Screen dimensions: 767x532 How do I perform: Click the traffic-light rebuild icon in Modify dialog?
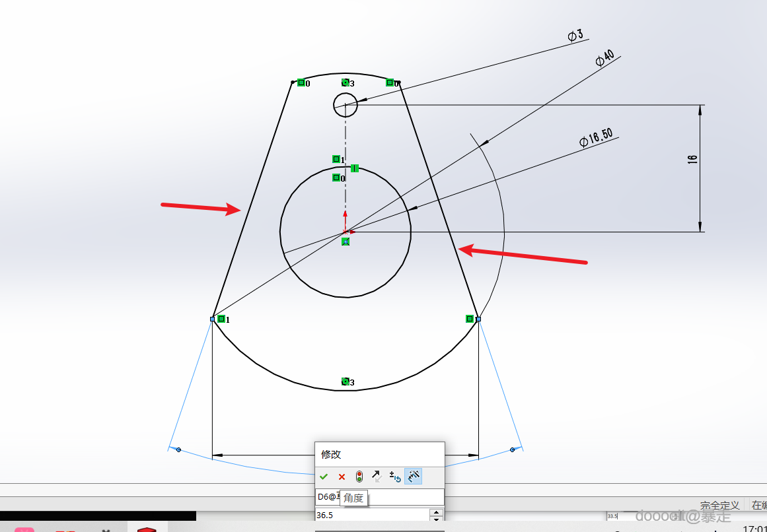point(359,477)
